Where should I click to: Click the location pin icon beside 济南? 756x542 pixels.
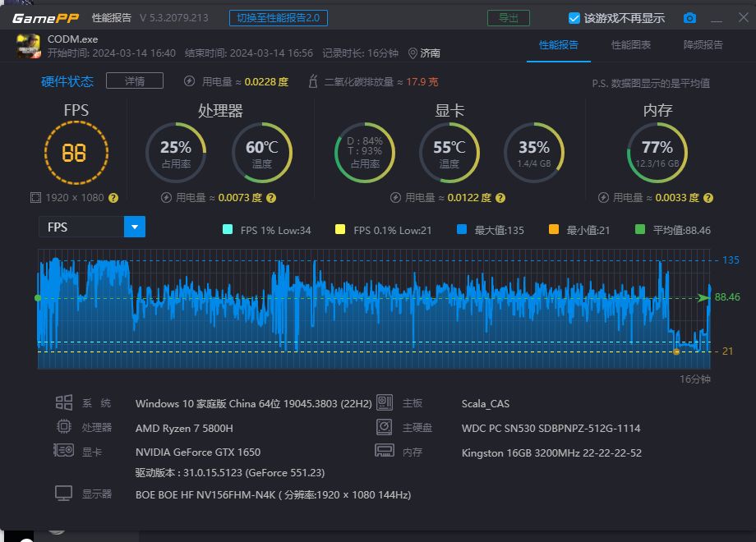tap(413, 53)
